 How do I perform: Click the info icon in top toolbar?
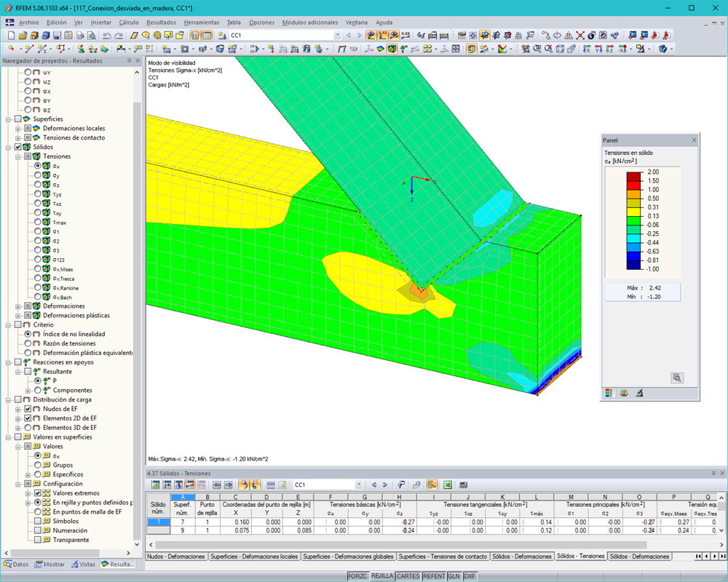click(591, 35)
